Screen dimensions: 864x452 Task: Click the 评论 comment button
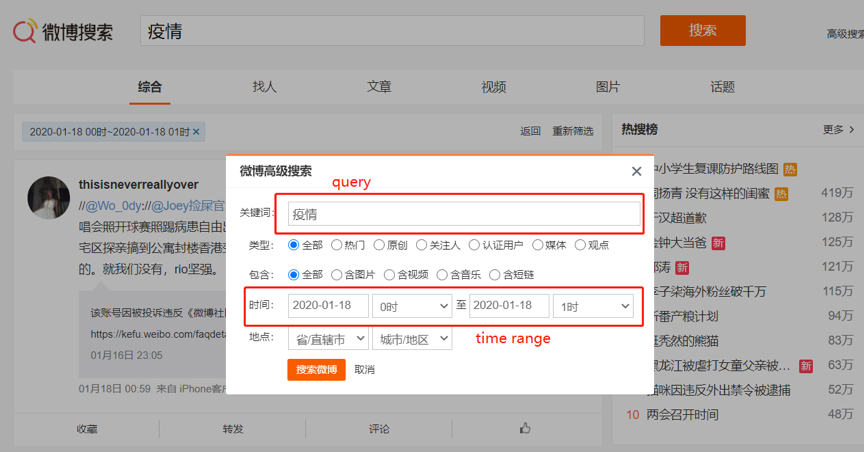pos(379,429)
